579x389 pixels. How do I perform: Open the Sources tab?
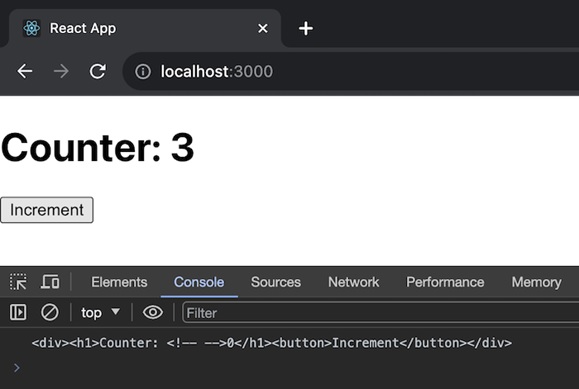pyautogui.click(x=275, y=282)
